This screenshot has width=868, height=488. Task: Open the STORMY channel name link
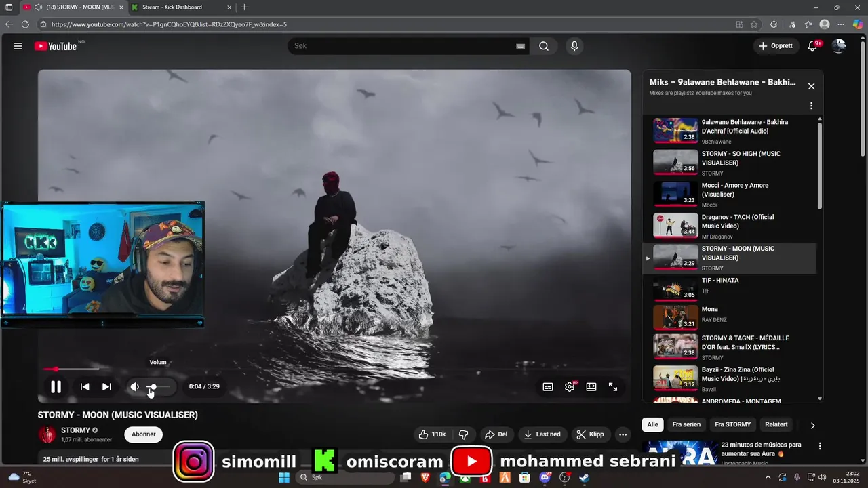click(x=75, y=430)
